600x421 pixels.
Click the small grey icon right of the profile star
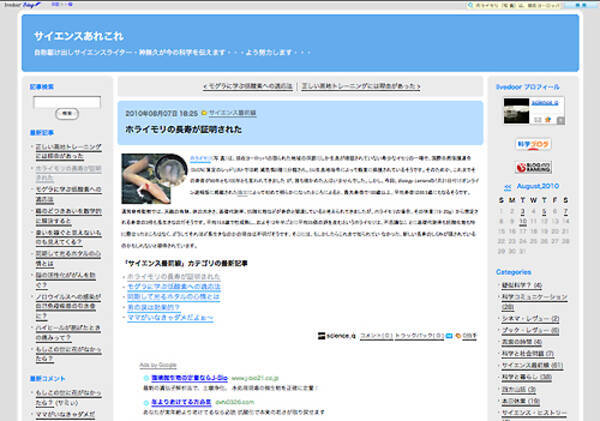pos(560,121)
